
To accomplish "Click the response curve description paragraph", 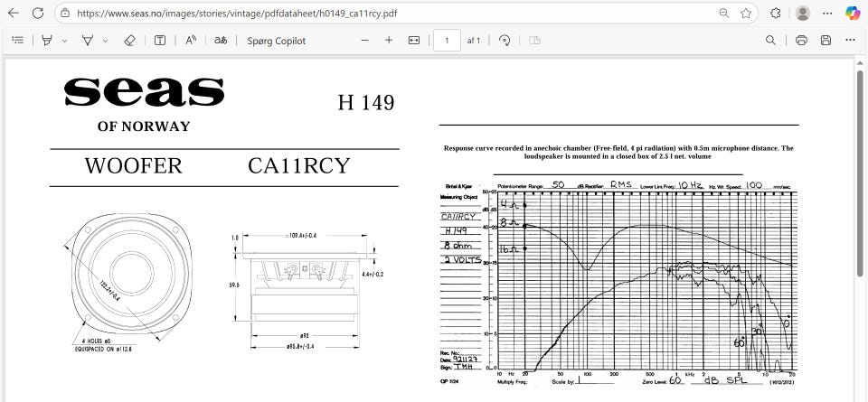I will (x=618, y=152).
